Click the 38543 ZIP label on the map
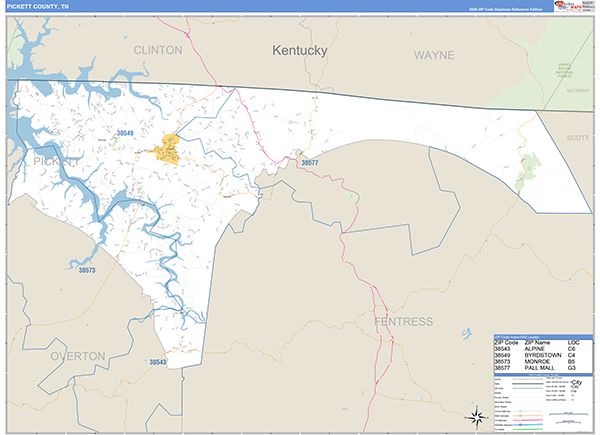600x435 pixels. click(158, 362)
